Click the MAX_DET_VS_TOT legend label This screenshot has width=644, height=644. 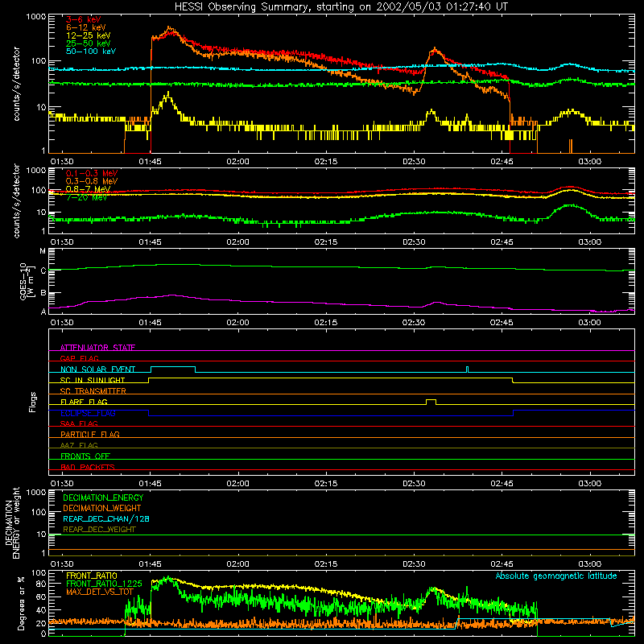click(x=100, y=592)
